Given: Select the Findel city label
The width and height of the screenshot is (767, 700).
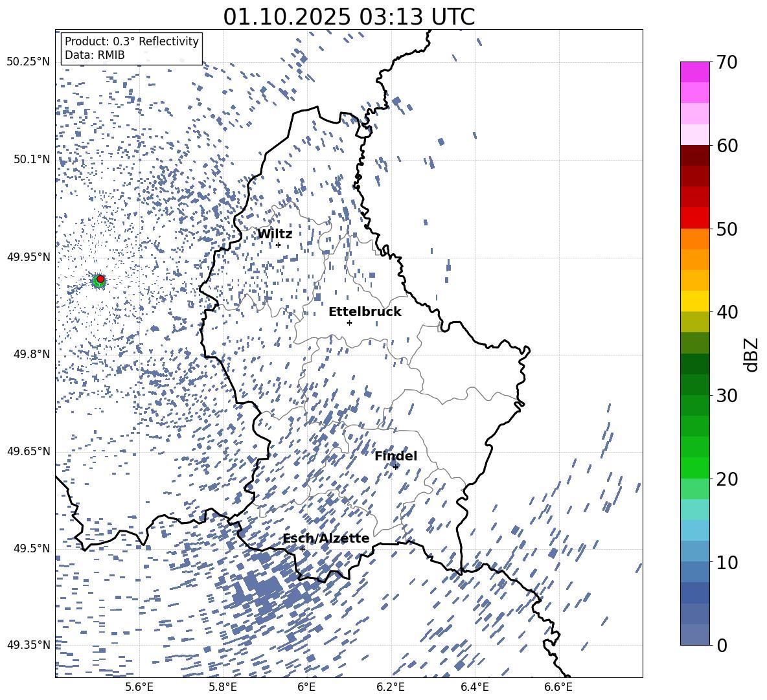Looking at the screenshot, I should (x=396, y=456).
